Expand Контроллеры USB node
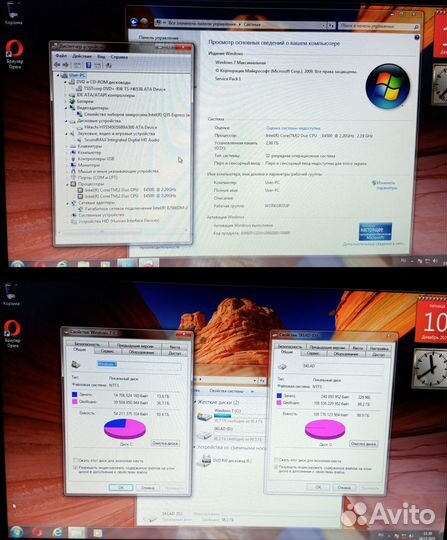 pyautogui.click(x=67, y=159)
